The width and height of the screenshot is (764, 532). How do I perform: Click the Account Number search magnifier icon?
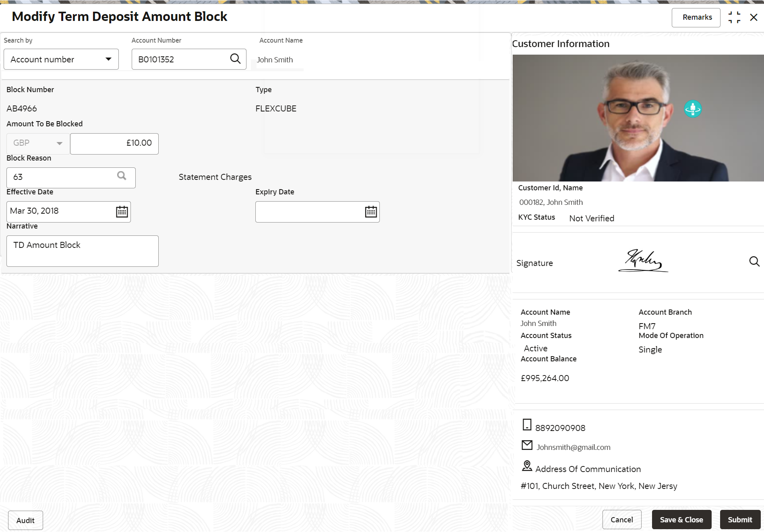(x=235, y=59)
